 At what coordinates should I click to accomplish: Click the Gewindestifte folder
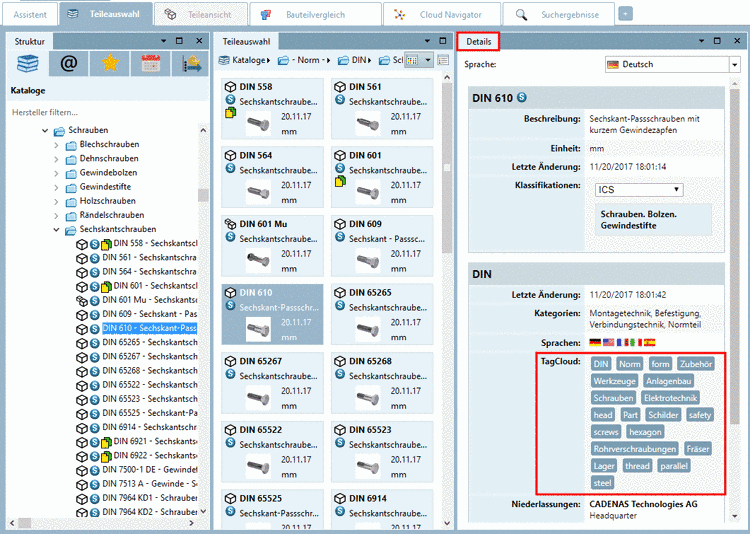[x=105, y=187]
